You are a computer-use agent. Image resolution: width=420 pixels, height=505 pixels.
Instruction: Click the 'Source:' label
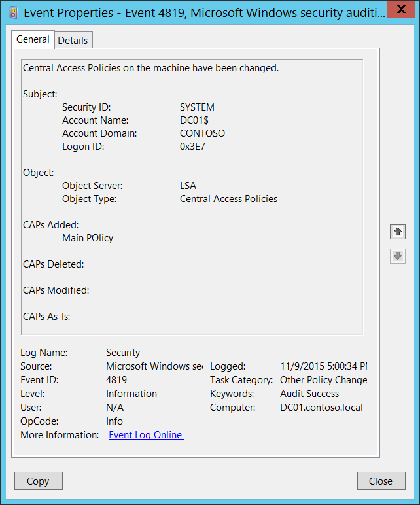pyautogui.click(x=36, y=366)
